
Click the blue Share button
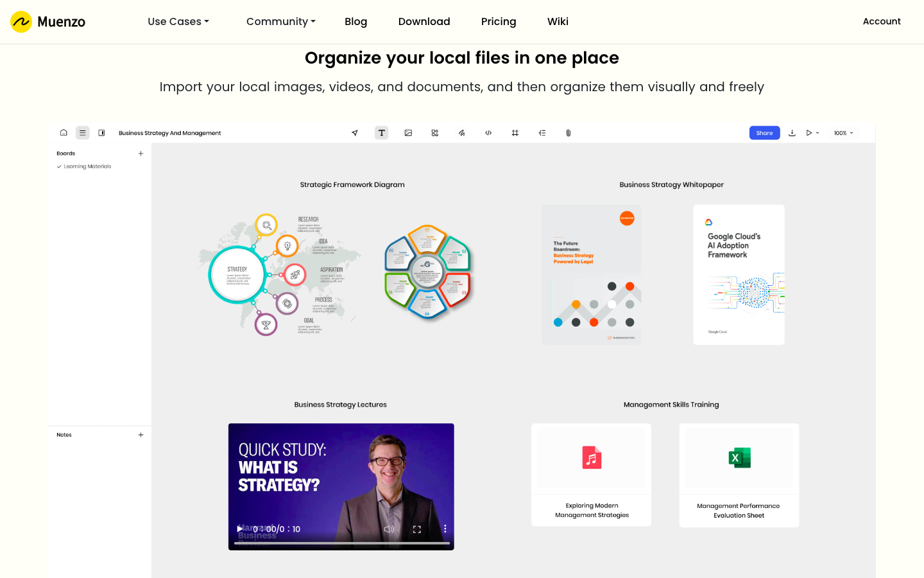(x=764, y=133)
